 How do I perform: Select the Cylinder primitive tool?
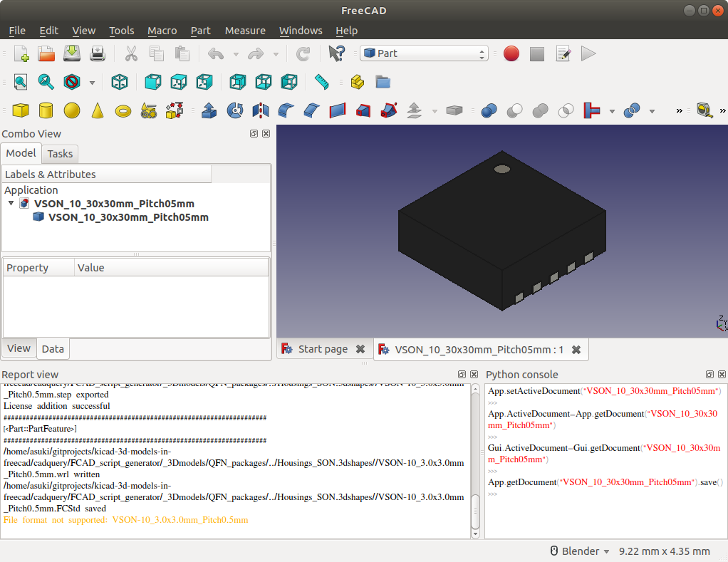44,110
